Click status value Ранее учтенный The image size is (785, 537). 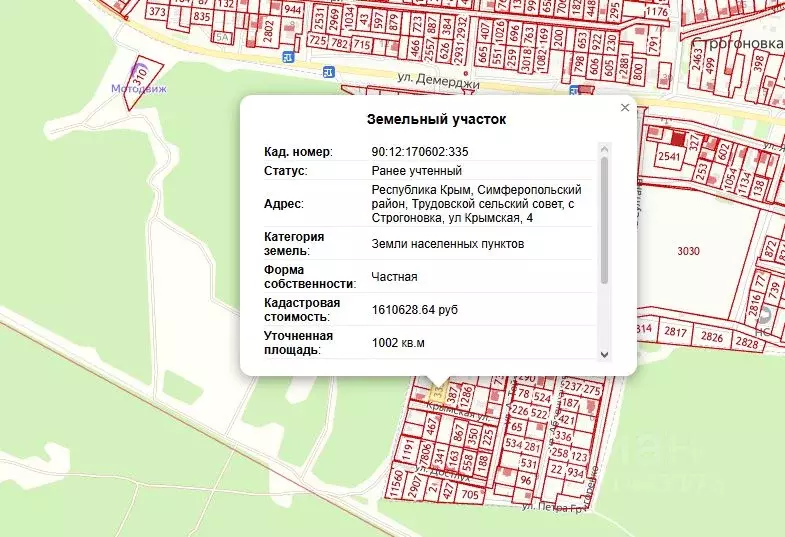click(417, 171)
